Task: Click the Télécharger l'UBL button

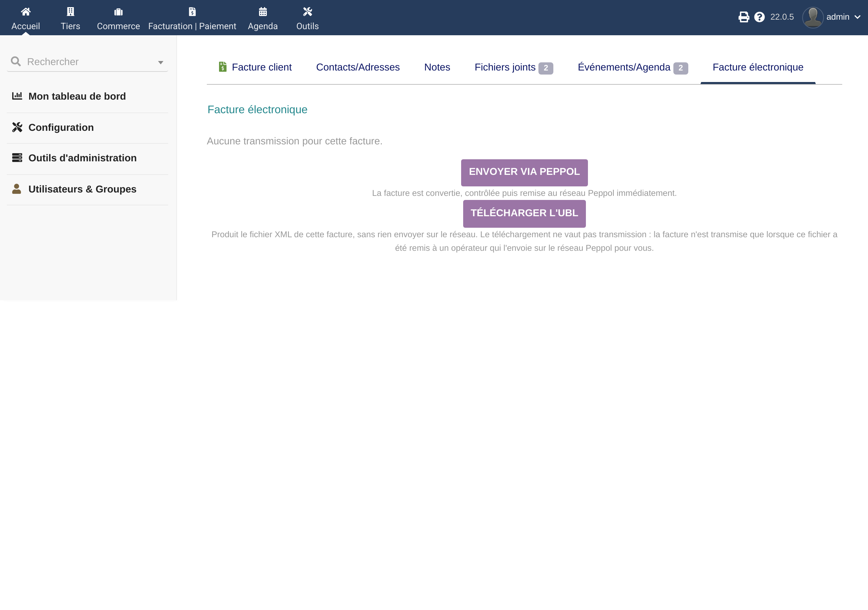Action: [524, 213]
